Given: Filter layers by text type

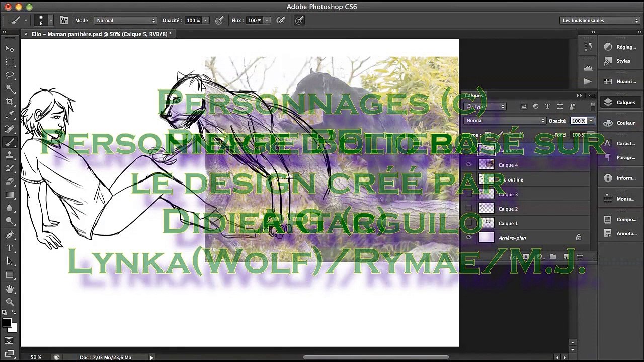Looking at the screenshot, I should (x=548, y=106).
